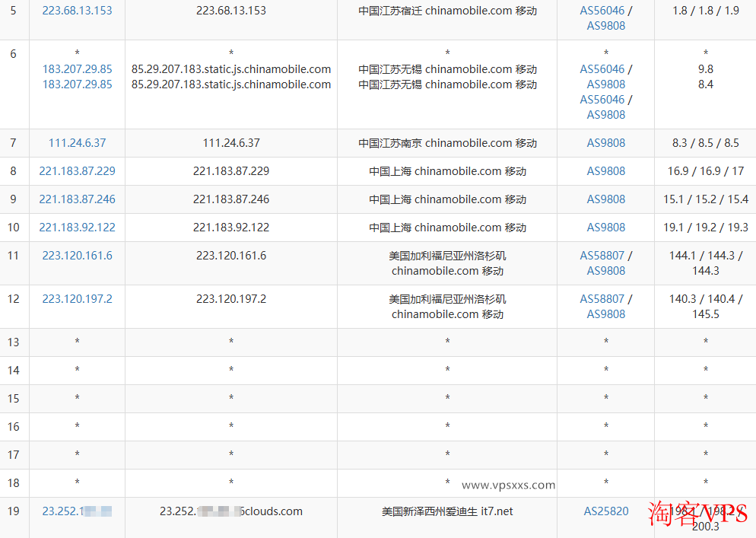Click the 111.24.6.37 IP link on hop 7
The width and height of the screenshot is (756, 538).
coord(77,142)
